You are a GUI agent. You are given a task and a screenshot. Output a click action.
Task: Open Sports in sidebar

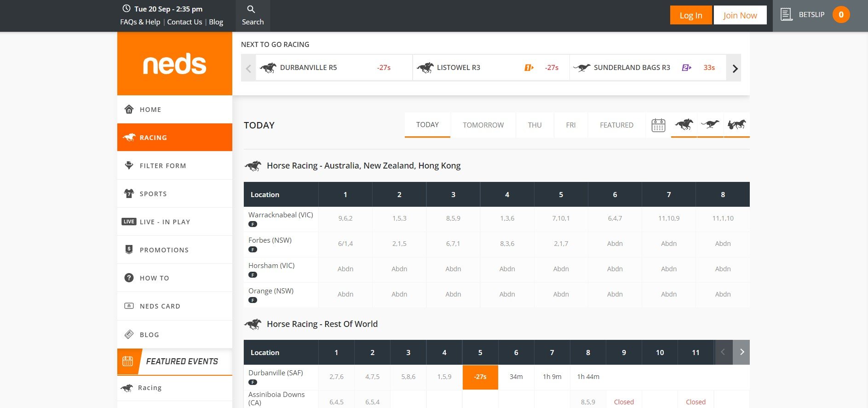tap(175, 194)
